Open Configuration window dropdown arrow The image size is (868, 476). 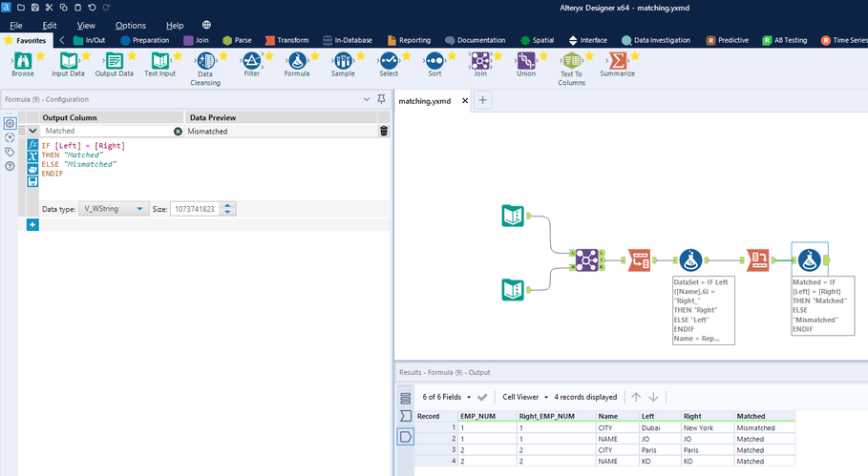click(366, 99)
